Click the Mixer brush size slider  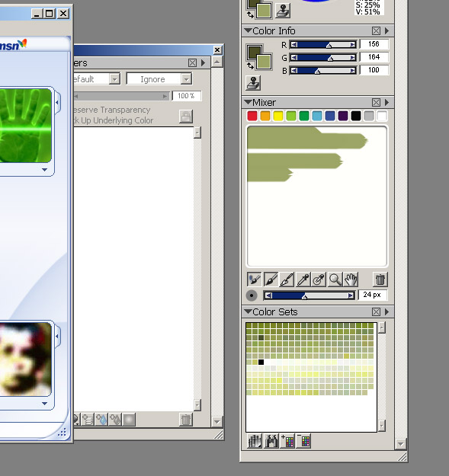[309, 296]
